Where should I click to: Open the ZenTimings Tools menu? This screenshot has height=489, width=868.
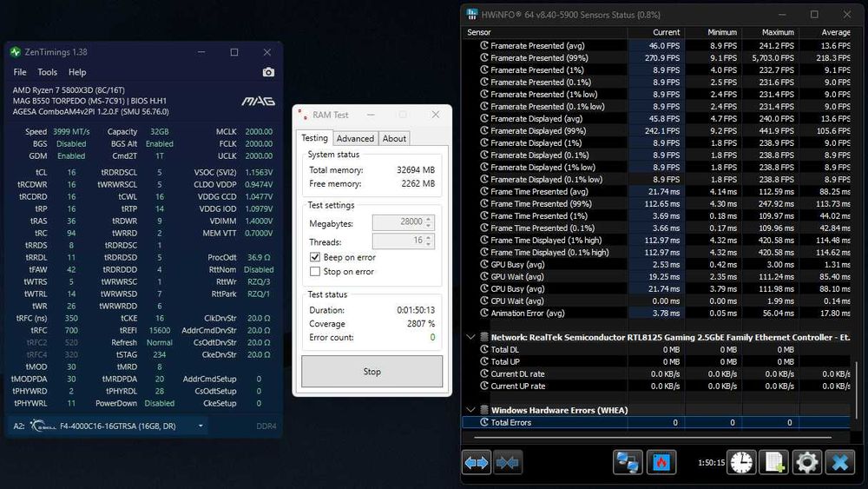[x=47, y=72]
